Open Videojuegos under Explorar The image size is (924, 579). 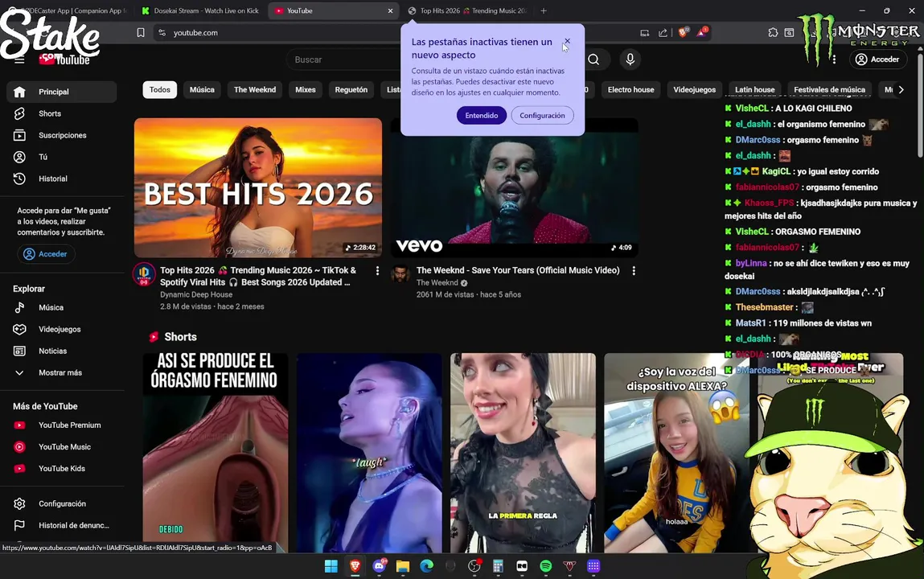point(61,329)
